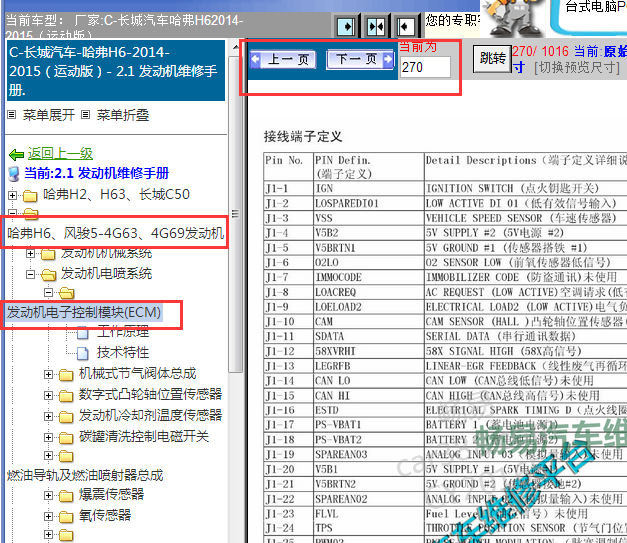This screenshot has width=627, height=543.
Task: Click table cell J1-10
Action: pyautogui.click(x=289, y=321)
